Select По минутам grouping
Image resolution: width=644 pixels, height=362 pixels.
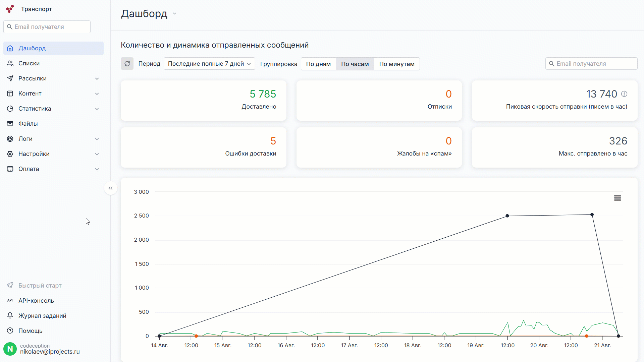click(397, 64)
